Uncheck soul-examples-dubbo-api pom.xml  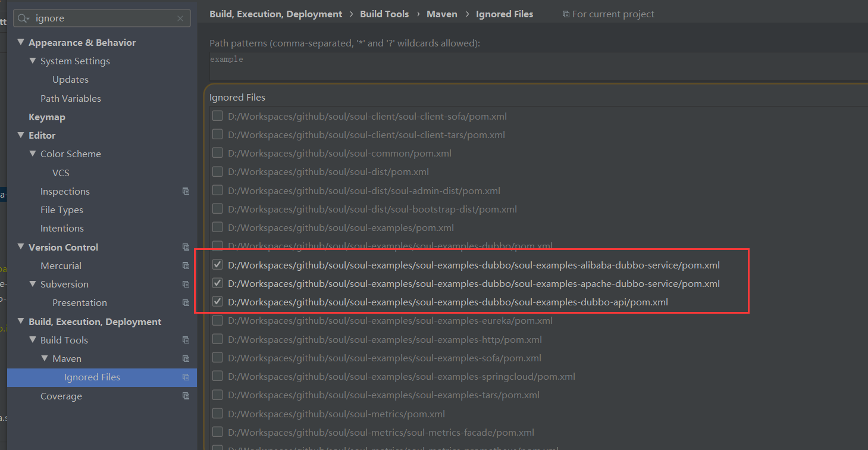tap(218, 302)
